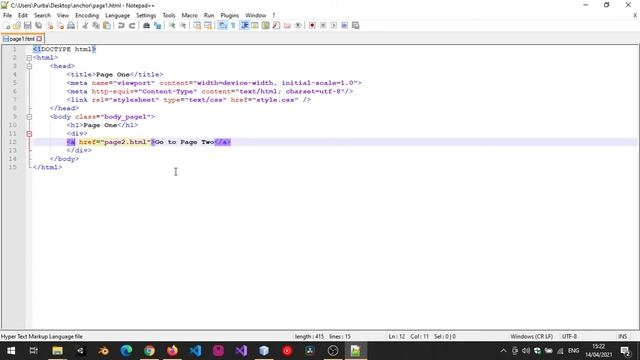
Task: Open the Edit menu
Action: pyautogui.click(x=23, y=16)
